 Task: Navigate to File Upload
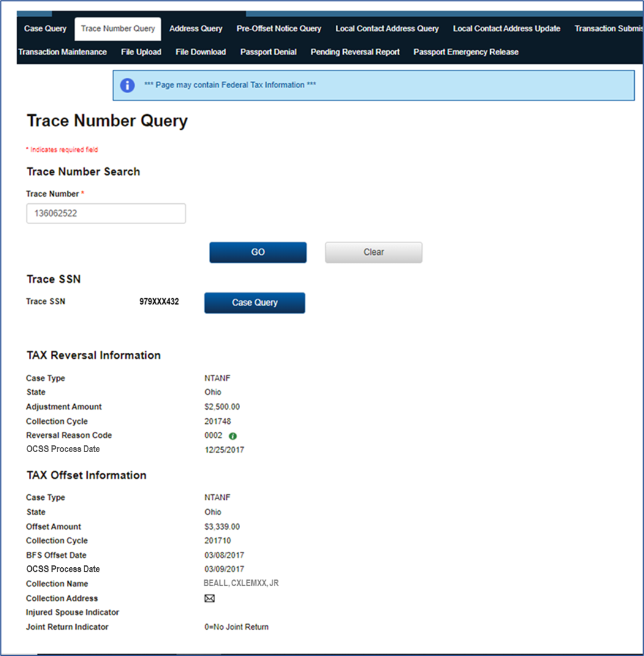click(141, 52)
